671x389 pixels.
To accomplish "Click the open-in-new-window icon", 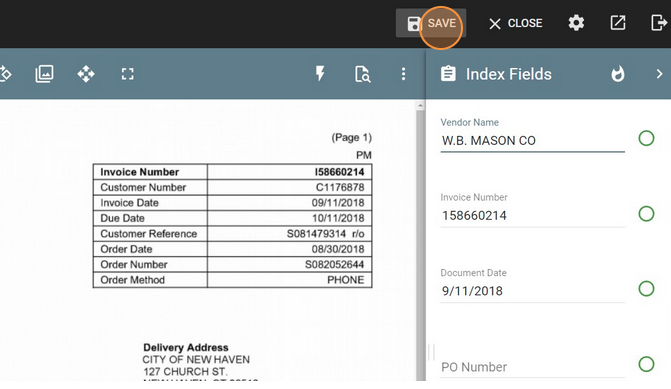I will [618, 23].
